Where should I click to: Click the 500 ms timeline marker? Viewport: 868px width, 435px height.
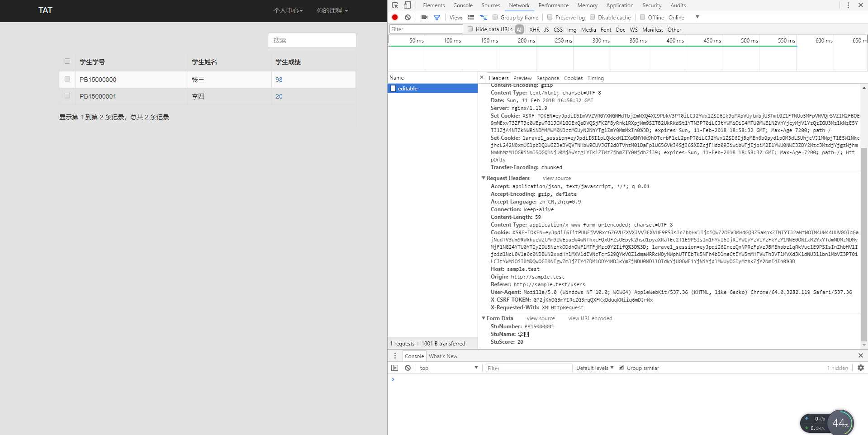click(x=749, y=40)
